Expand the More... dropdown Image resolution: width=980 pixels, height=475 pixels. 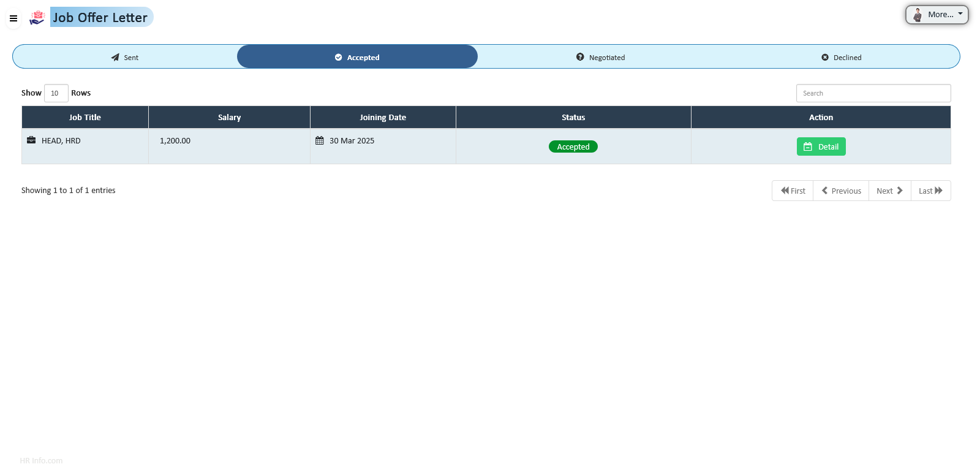[x=937, y=15]
